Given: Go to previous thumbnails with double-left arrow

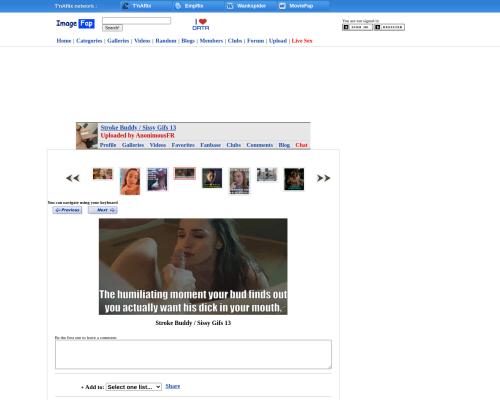Looking at the screenshot, I should pyautogui.click(x=73, y=178).
